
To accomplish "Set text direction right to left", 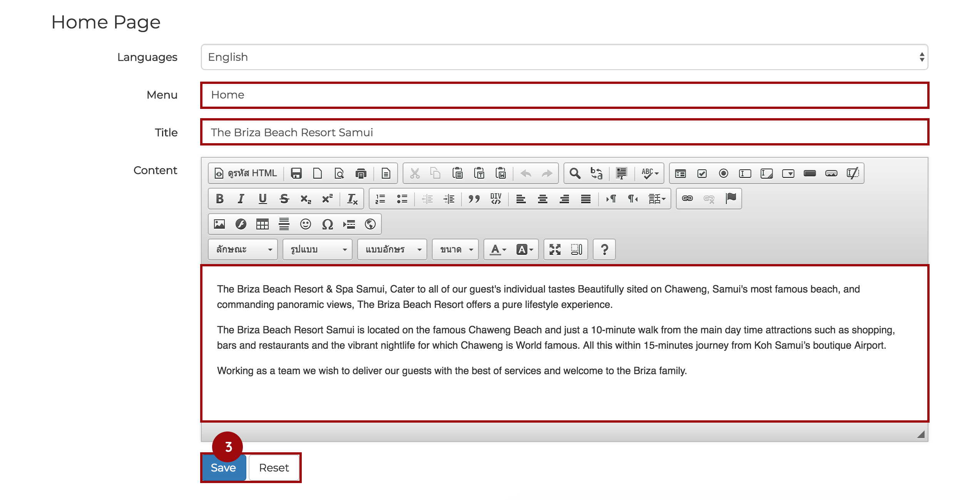I will click(632, 199).
